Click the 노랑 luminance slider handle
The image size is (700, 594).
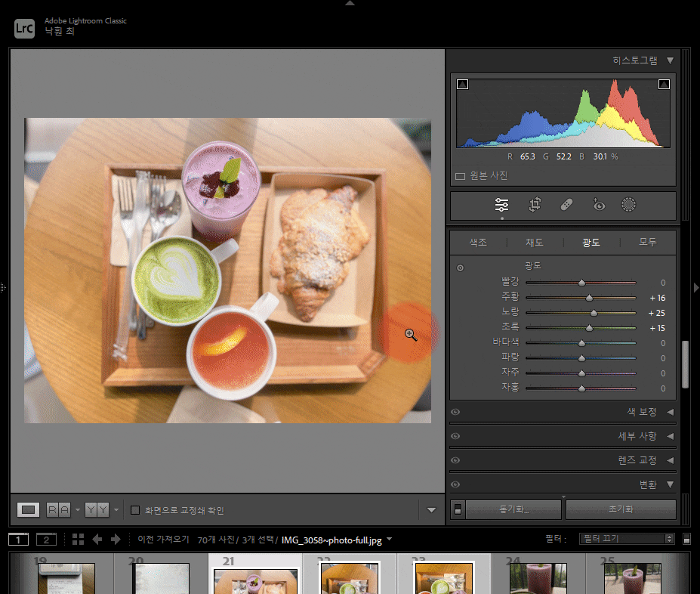pyautogui.click(x=594, y=313)
